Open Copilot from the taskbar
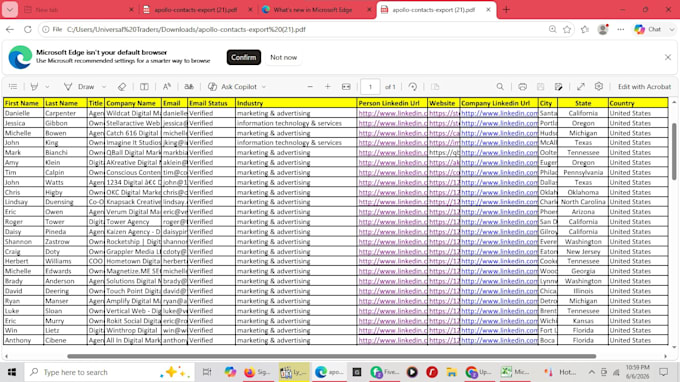The width and height of the screenshot is (680, 382). point(230,372)
